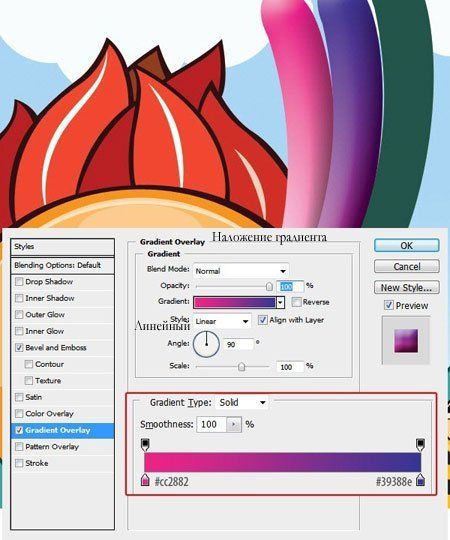The height and width of the screenshot is (540, 450).
Task: Open the Blend Mode dropdown
Action: (241, 271)
